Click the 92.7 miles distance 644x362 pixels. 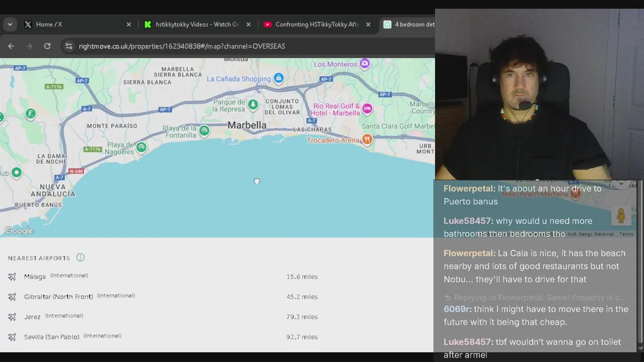302,337
